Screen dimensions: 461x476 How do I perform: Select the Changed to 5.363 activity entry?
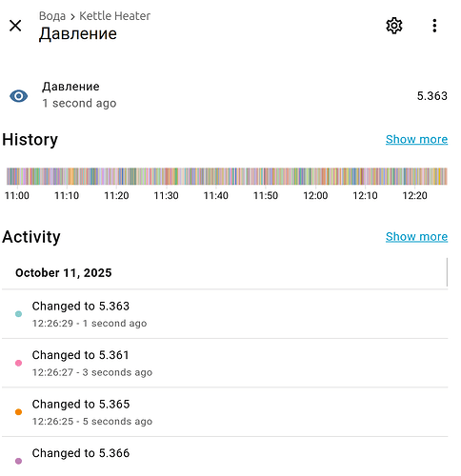point(225,314)
